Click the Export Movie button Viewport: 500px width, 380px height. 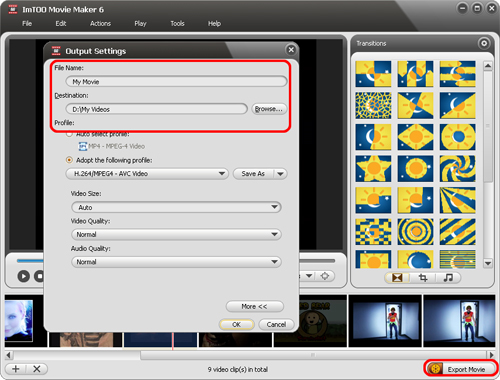[x=461, y=369]
